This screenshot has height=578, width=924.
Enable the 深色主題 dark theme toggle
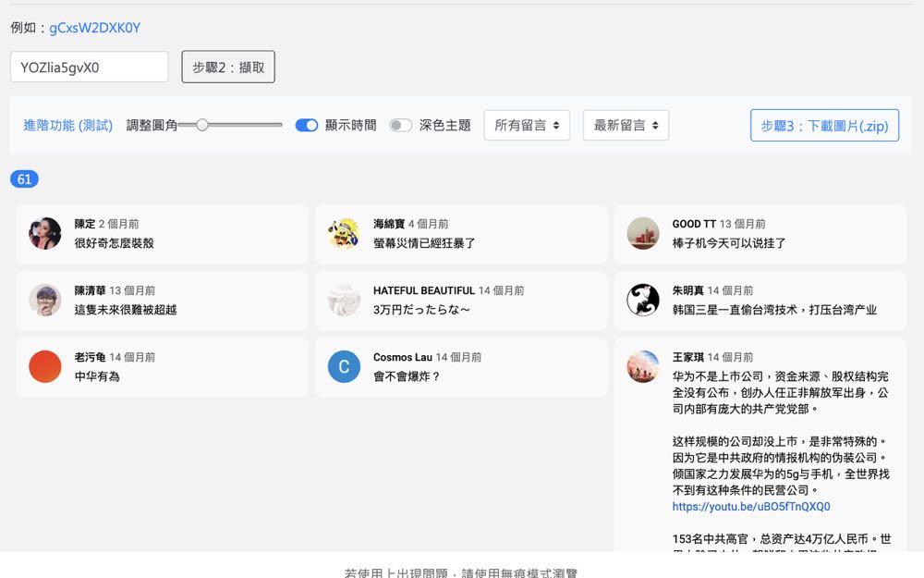[x=400, y=125]
